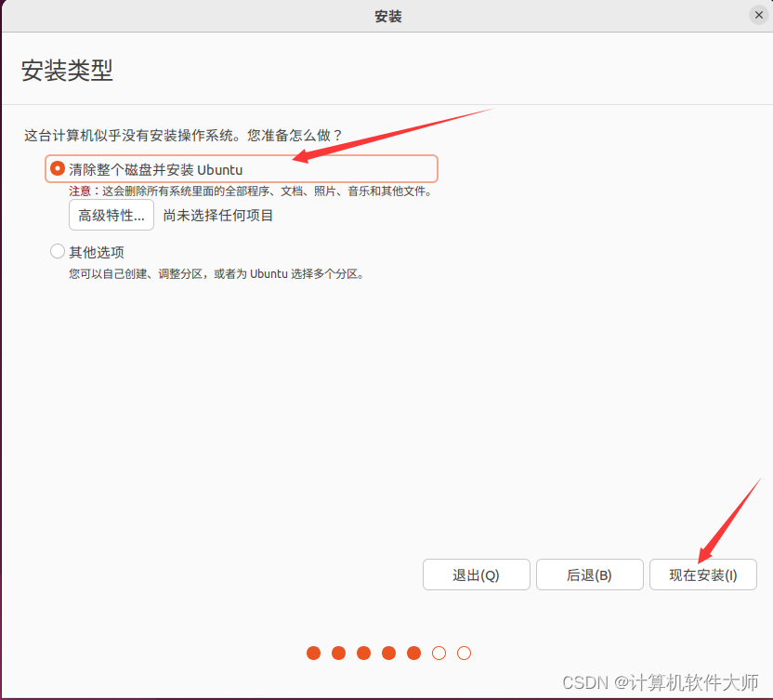This screenshot has height=700, width=773.
Task: Click the 安装 window title text
Action: (388, 17)
